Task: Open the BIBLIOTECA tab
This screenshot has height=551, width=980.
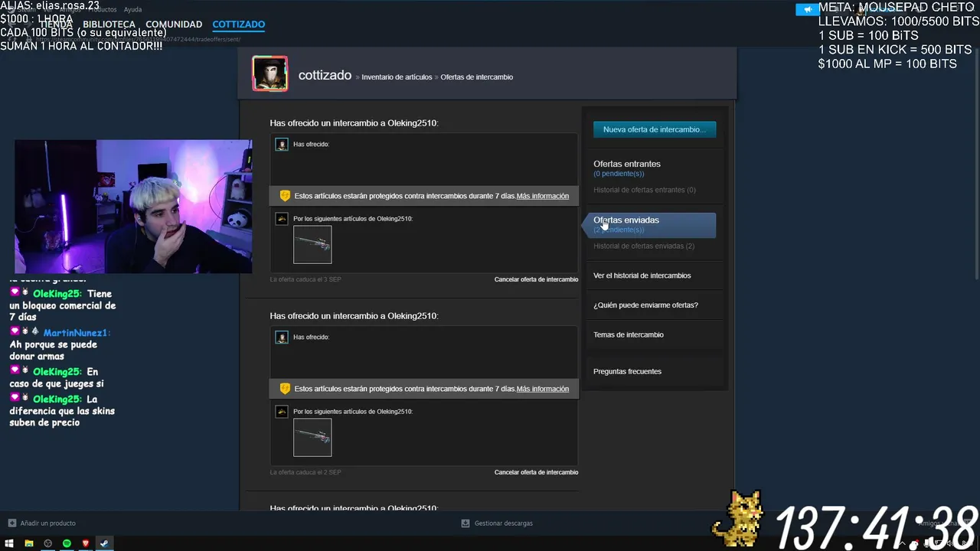Action: pyautogui.click(x=109, y=24)
